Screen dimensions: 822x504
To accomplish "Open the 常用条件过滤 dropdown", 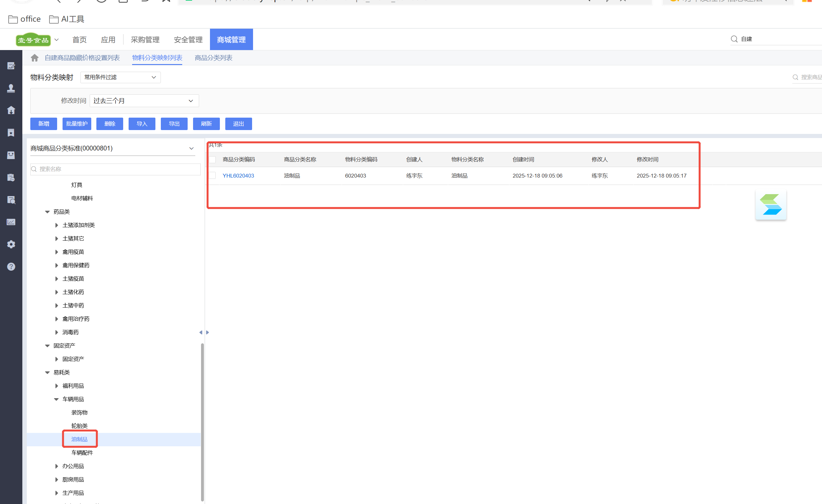I will (120, 77).
